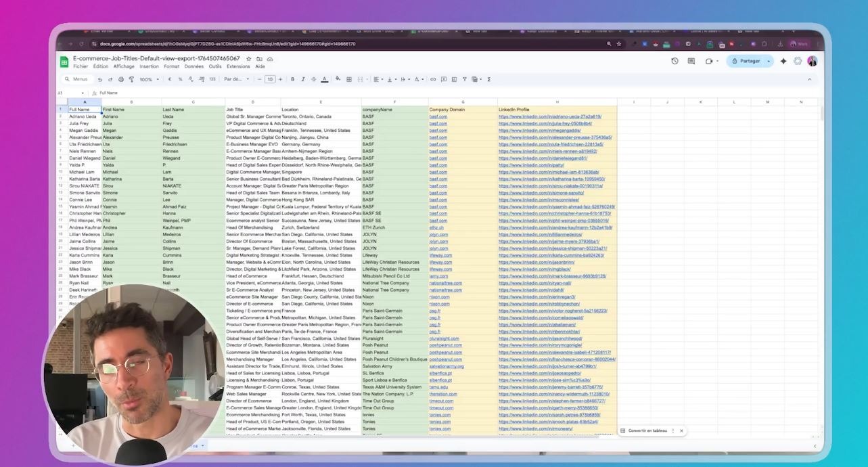This screenshot has width=868, height=467.
Task: Open the comments panel icon
Action: tap(691, 61)
